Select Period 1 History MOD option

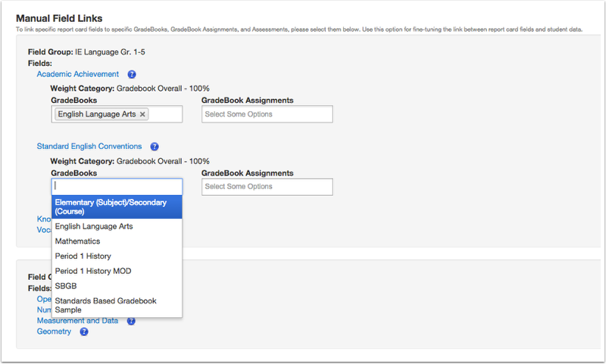[x=117, y=272]
